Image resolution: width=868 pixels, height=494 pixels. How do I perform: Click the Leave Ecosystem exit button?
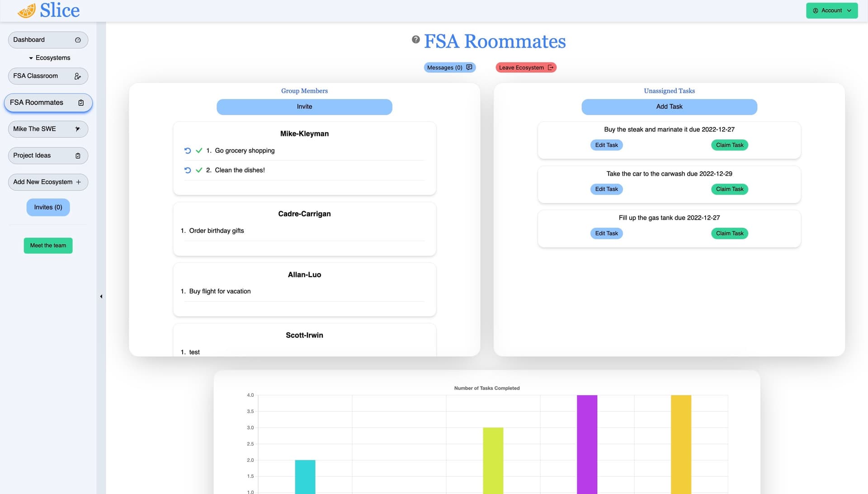526,67
